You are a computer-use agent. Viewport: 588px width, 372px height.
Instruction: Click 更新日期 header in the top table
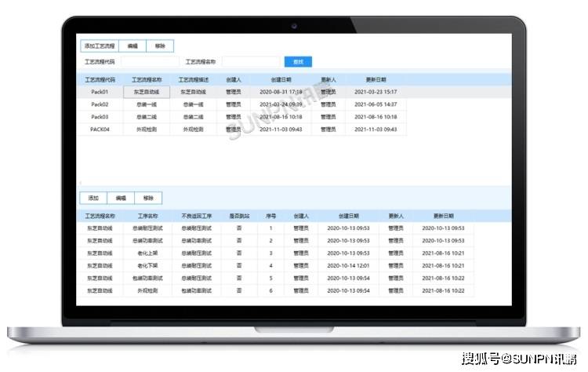click(x=376, y=79)
